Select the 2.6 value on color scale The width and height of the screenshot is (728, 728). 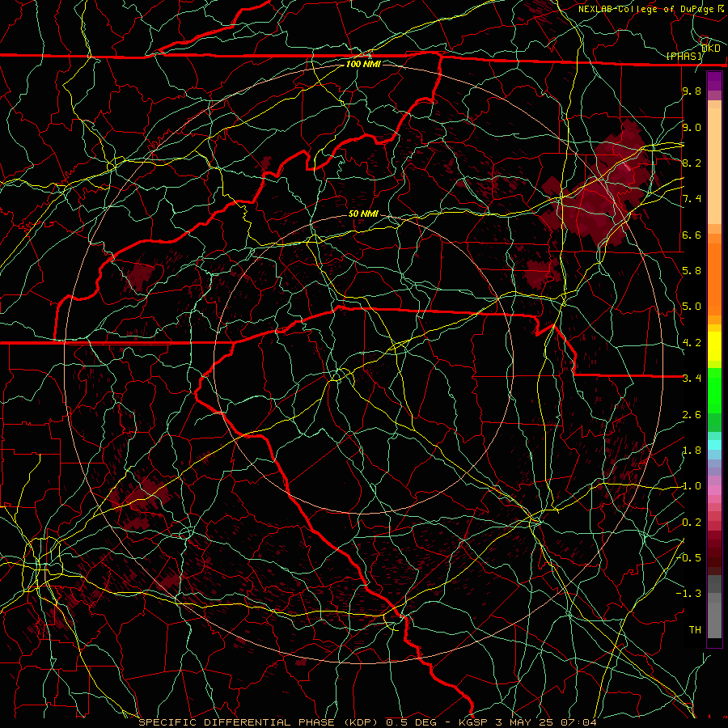[x=692, y=415]
